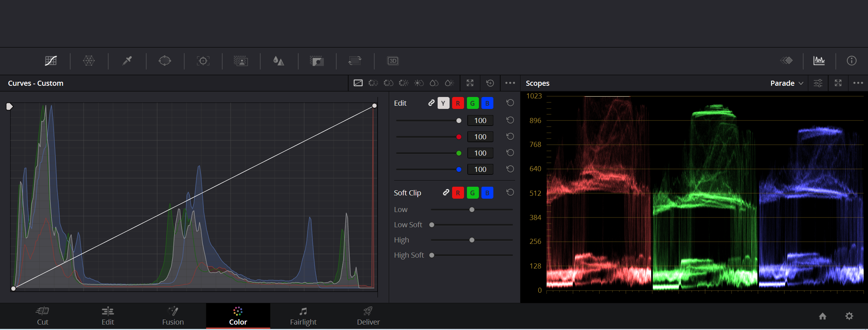The image size is (868, 330).
Task: Select Sat vs Lum curve mode
Action: (x=449, y=83)
